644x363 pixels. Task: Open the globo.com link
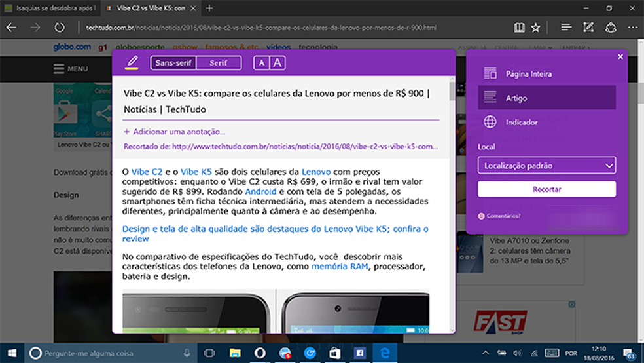72,47
